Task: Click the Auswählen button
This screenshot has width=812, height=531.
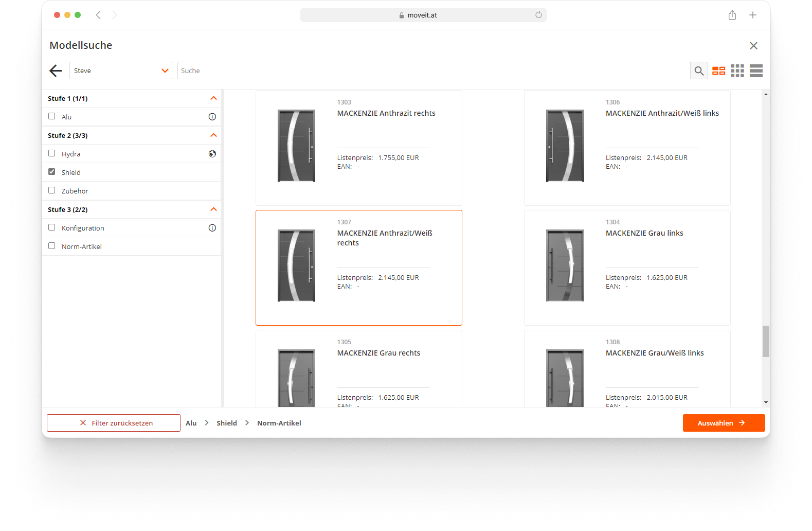Action: click(x=724, y=423)
